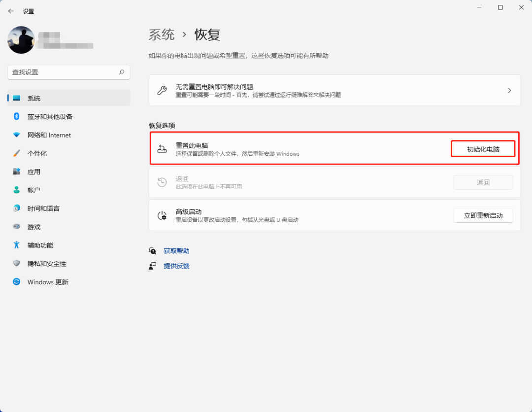This screenshot has width=532, height=412.
Task: Click the Windows 更新 sync icon
Action: [x=16, y=281]
